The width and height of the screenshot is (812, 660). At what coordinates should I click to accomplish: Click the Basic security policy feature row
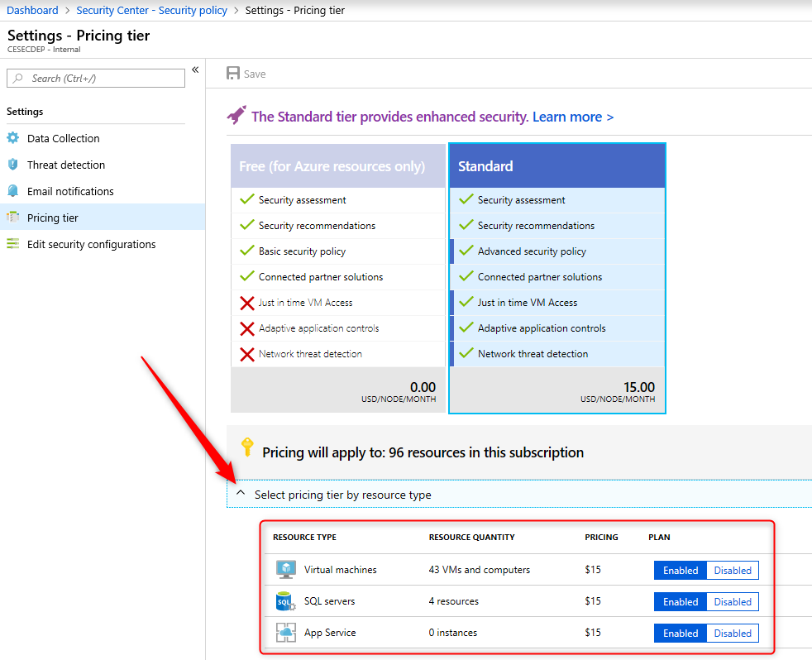(338, 251)
